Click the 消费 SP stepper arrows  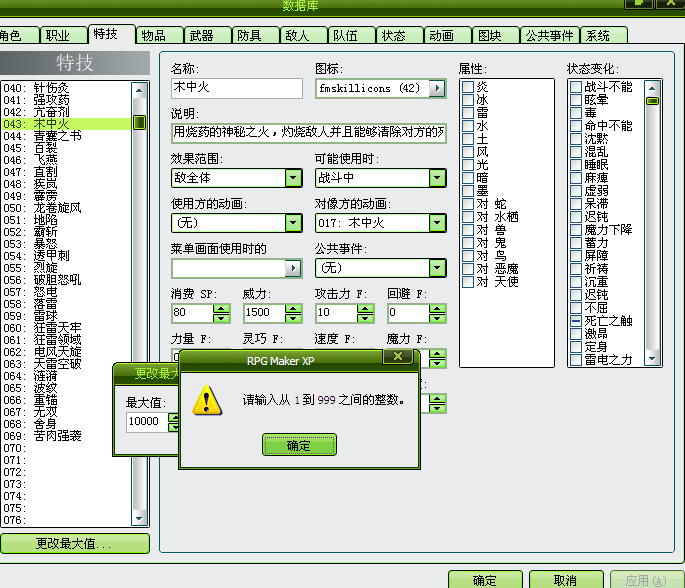221,313
